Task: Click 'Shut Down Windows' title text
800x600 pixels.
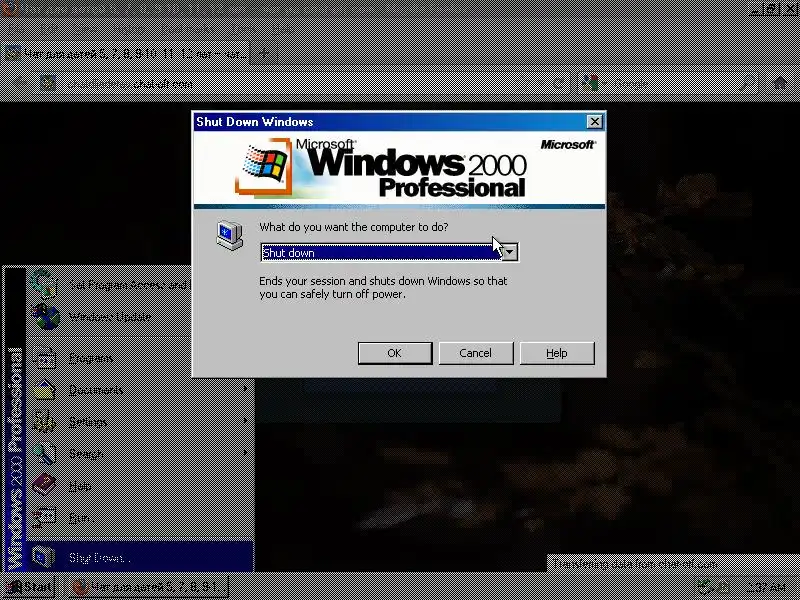Action: [255, 122]
